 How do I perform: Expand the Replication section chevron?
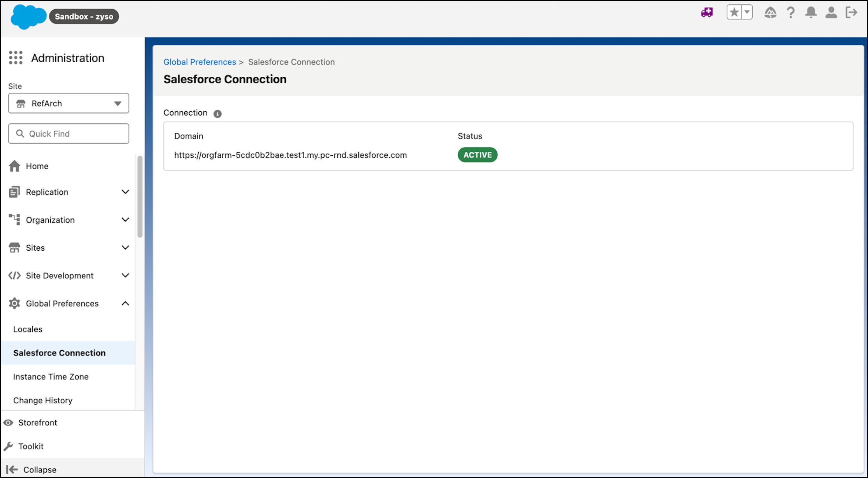pyautogui.click(x=125, y=192)
